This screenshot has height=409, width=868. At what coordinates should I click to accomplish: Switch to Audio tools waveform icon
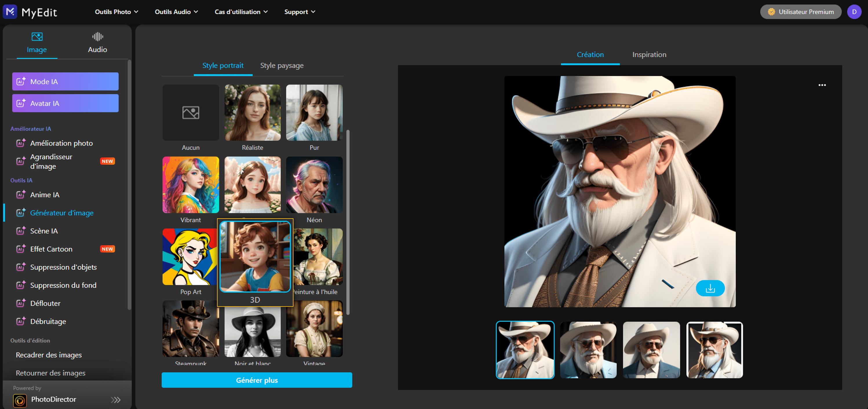coord(97,36)
